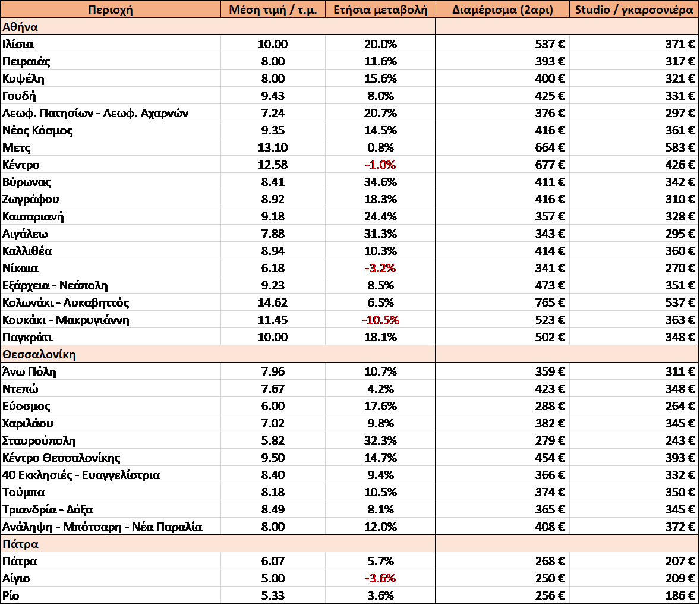Click the '186 €' studio price
This screenshot has width=700, height=605.
(680, 595)
